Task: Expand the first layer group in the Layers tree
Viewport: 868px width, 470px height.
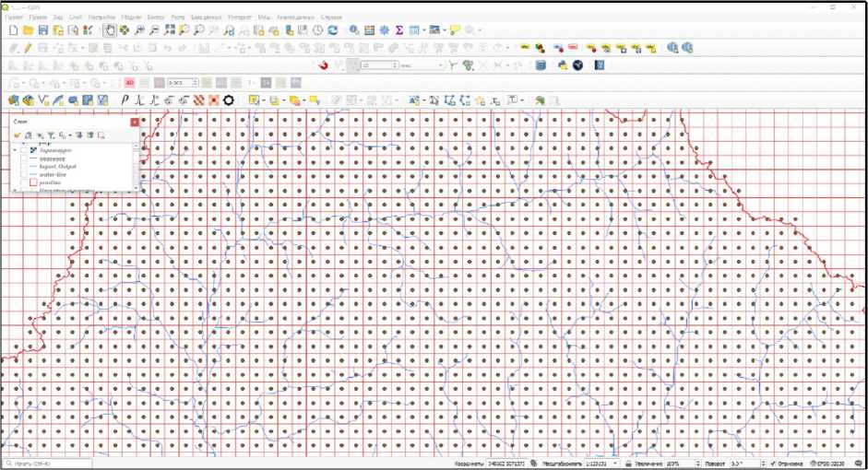Action: 15,150
